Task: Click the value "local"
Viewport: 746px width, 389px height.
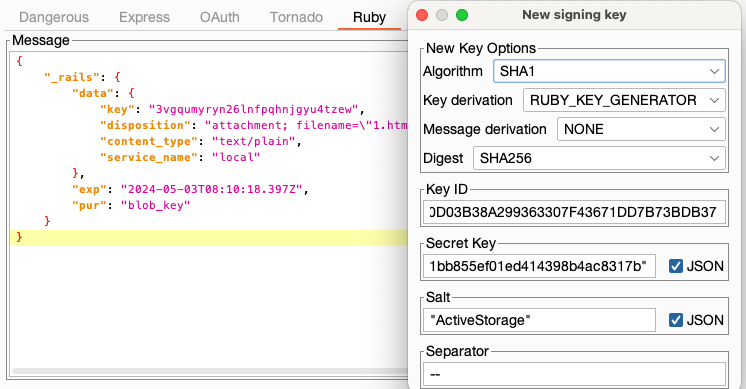Action: pyautogui.click(x=236, y=157)
